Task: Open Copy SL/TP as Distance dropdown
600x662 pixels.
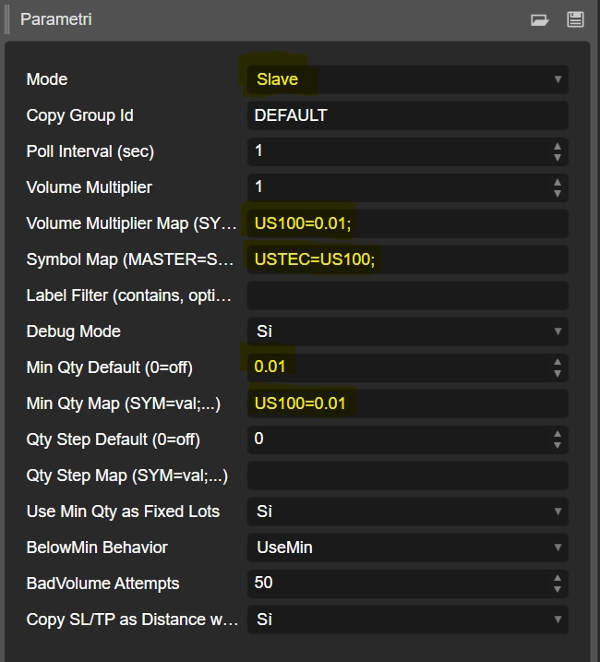Action: click(x=407, y=620)
